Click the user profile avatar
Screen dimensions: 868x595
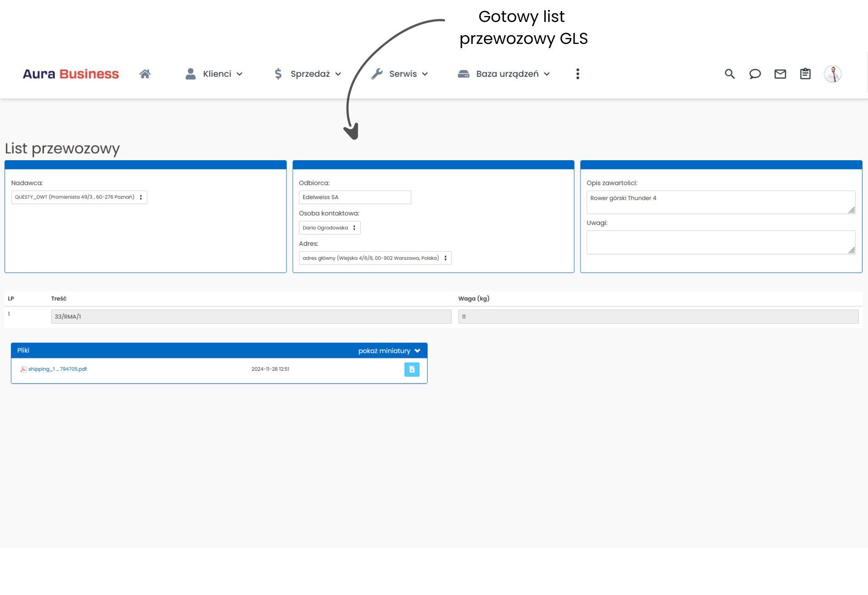click(833, 74)
